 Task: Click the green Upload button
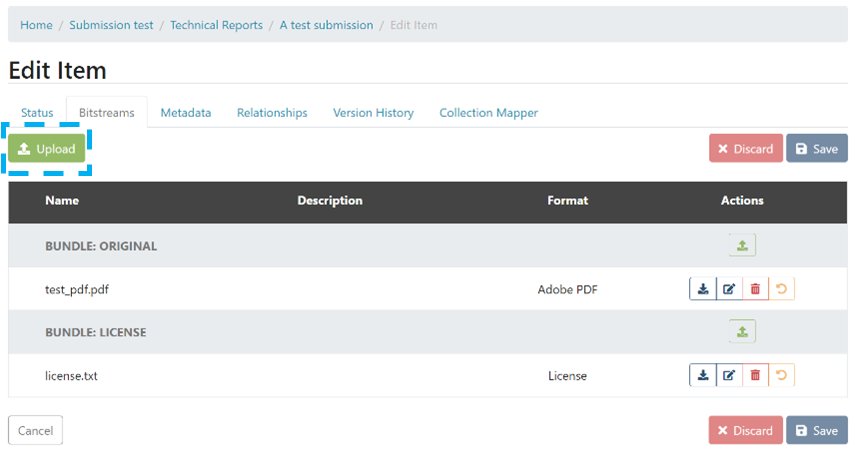tap(47, 149)
